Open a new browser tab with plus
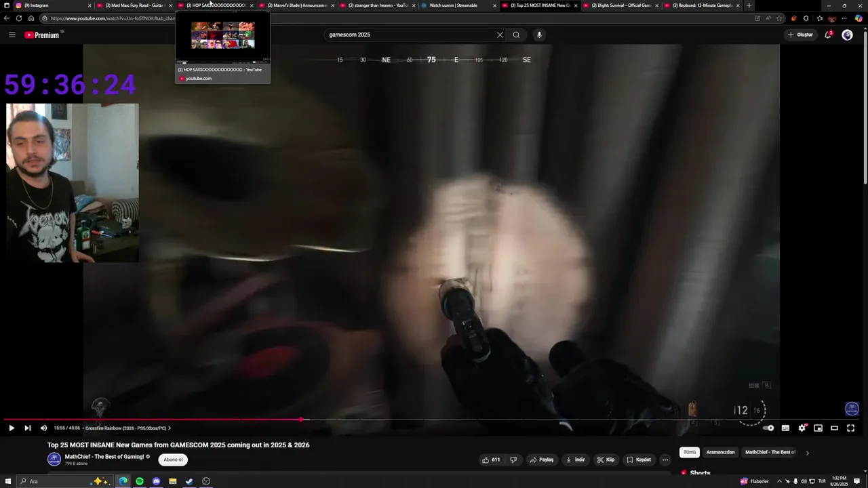 tap(749, 5)
